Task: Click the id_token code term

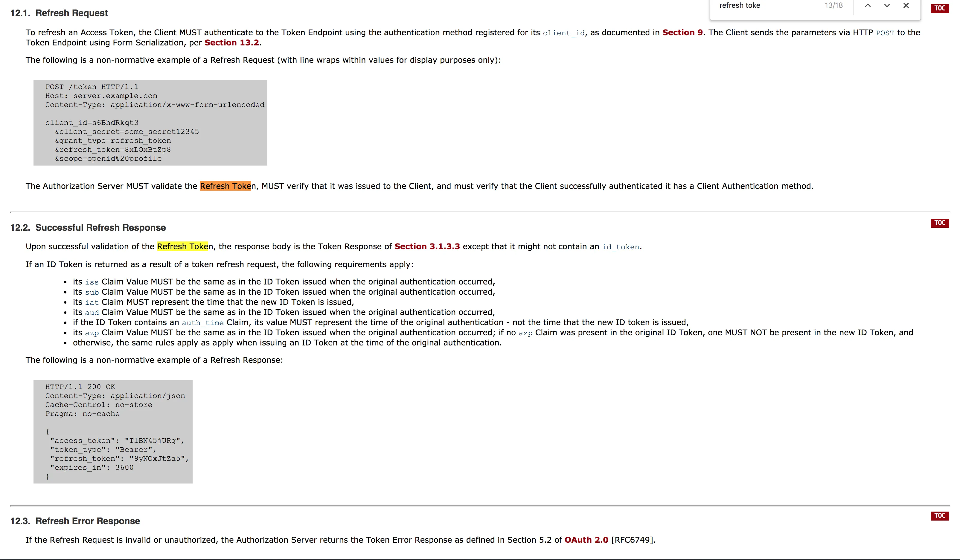Action: pos(620,247)
